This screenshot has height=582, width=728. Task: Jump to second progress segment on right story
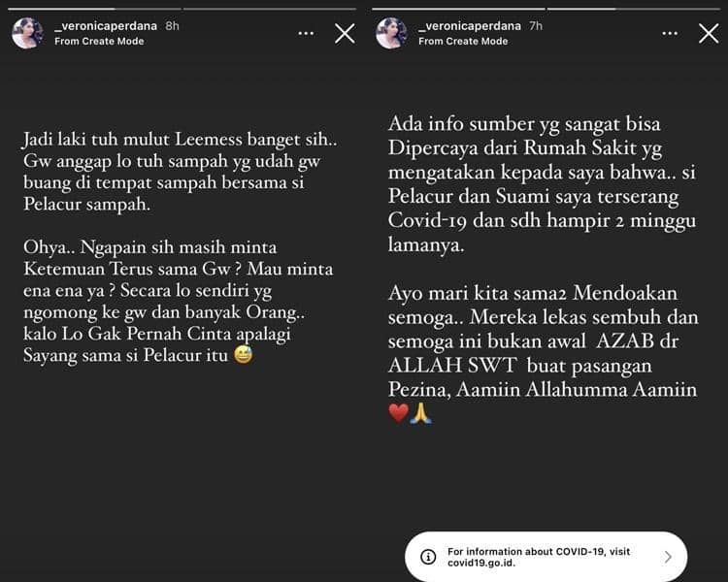click(634, 9)
